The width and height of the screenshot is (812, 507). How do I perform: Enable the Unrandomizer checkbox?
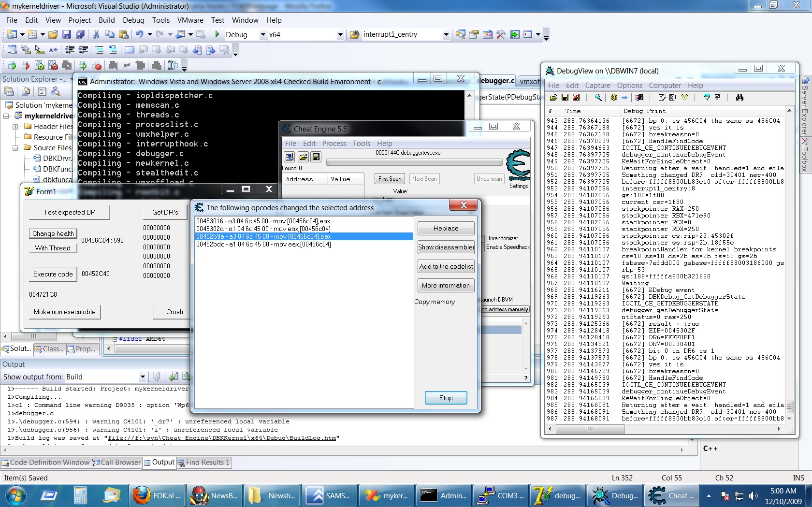click(x=484, y=238)
